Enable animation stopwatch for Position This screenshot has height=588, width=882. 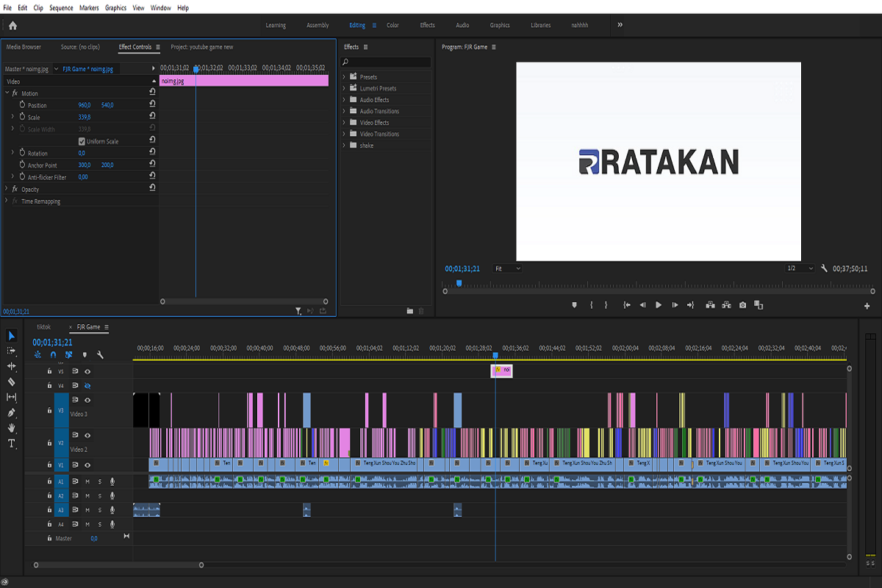22,105
